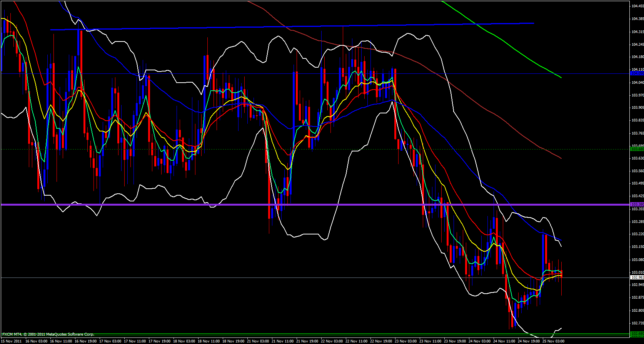
Task: Click the FXCM MT4 MetaQuotes copyright text
Action: point(48,334)
